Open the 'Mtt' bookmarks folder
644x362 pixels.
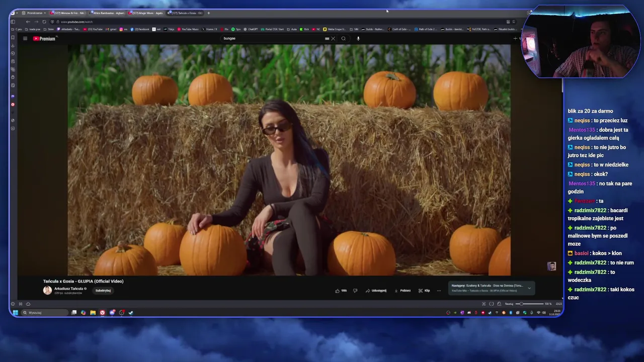(x=354, y=29)
